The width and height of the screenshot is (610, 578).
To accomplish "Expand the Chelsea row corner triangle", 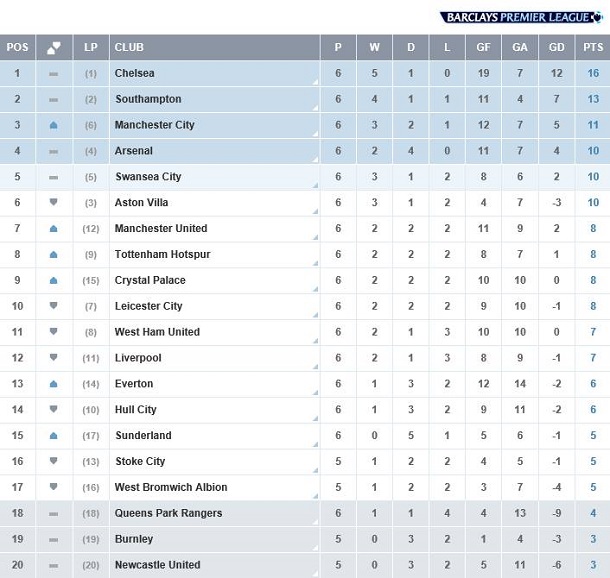I will click(316, 82).
